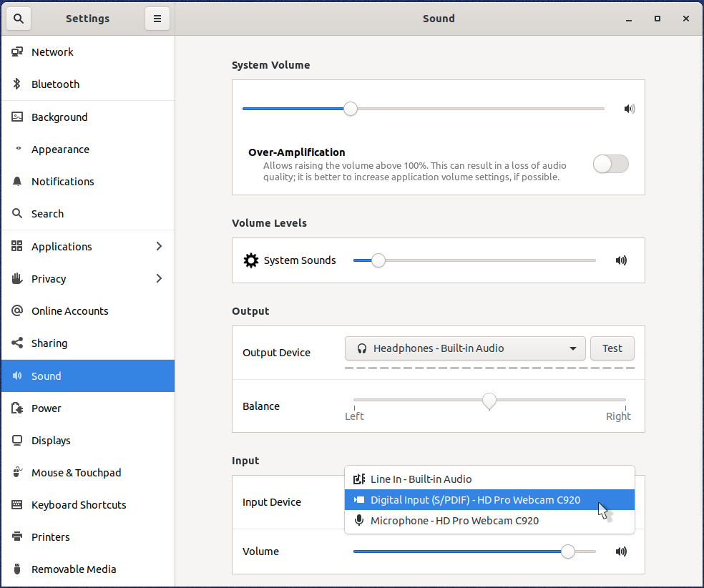Center the Balance slider handle
Image resolution: width=704 pixels, height=588 pixels.
489,401
